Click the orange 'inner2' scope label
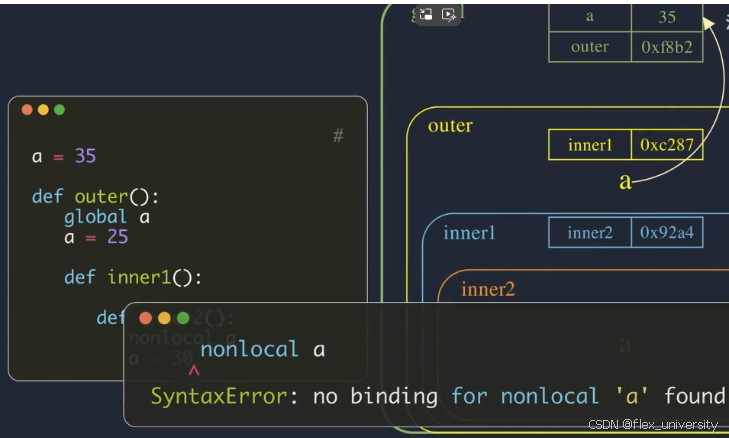This screenshot has width=729, height=438. [488, 290]
